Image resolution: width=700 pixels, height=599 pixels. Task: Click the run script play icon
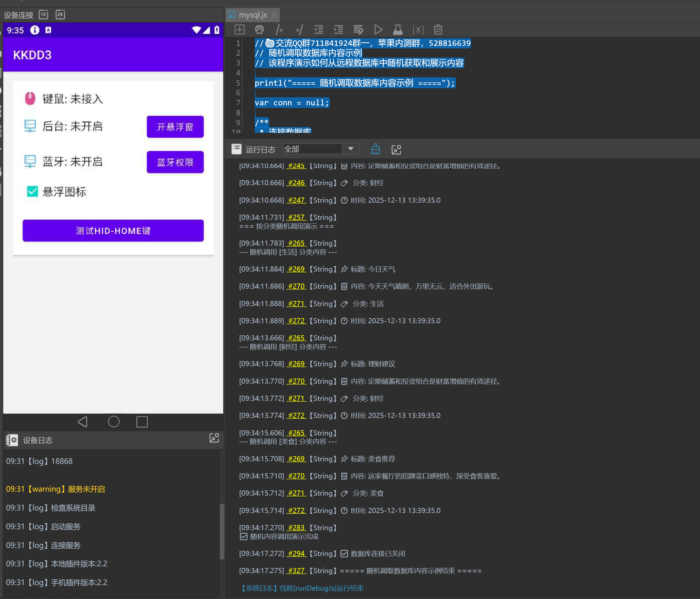click(x=378, y=30)
